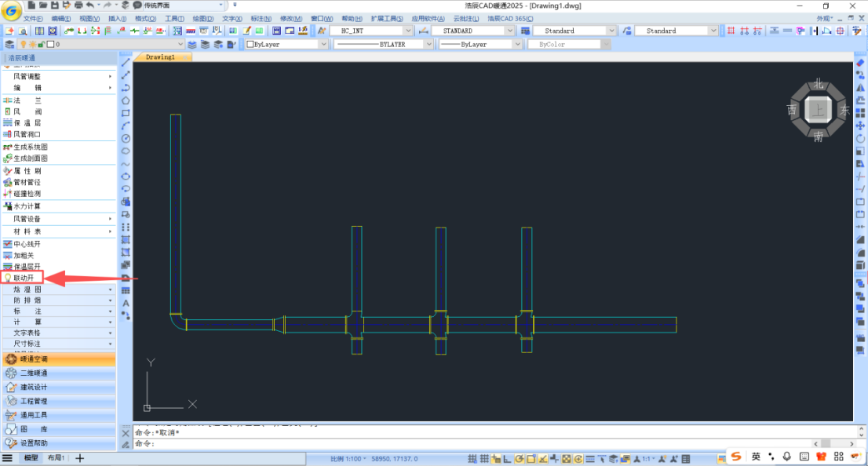
Task: Switch to the 布局1 layout tab
Action: click(56, 458)
